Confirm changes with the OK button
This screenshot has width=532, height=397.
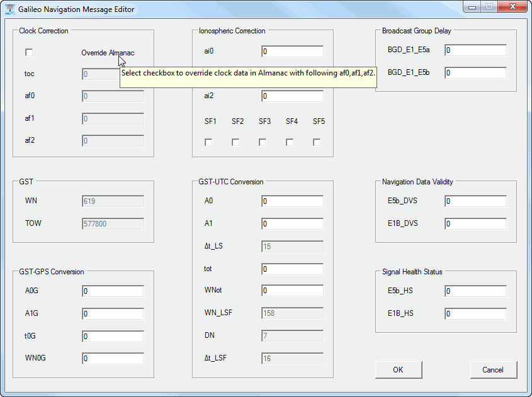click(399, 370)
